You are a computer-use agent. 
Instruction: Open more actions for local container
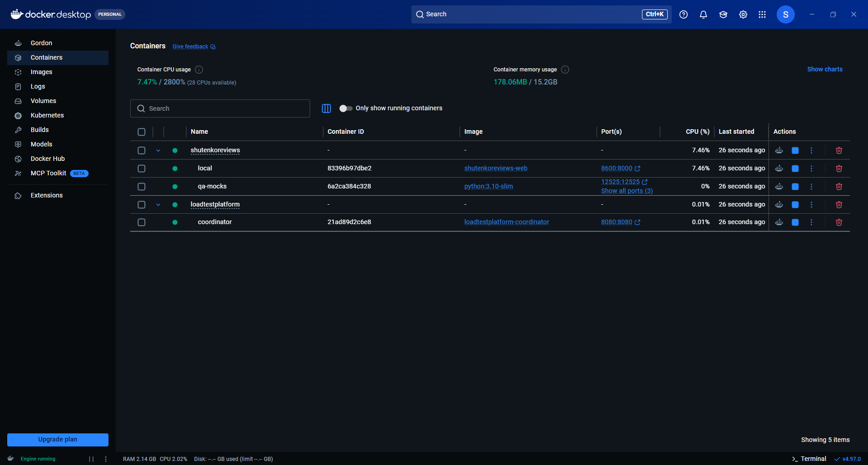pyautogui.click(x=811, y=169)
